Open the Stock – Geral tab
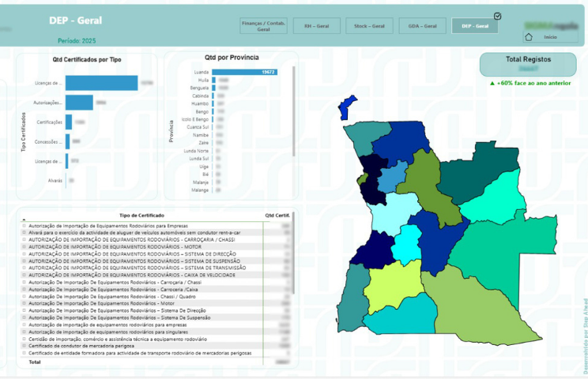 [x=368, y=26]
